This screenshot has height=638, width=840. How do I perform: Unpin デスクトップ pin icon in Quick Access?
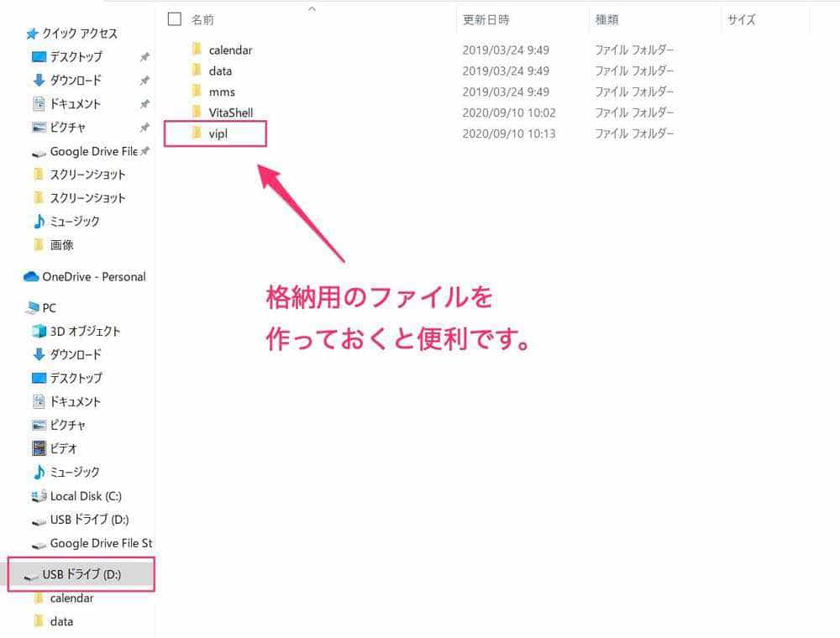144,57
